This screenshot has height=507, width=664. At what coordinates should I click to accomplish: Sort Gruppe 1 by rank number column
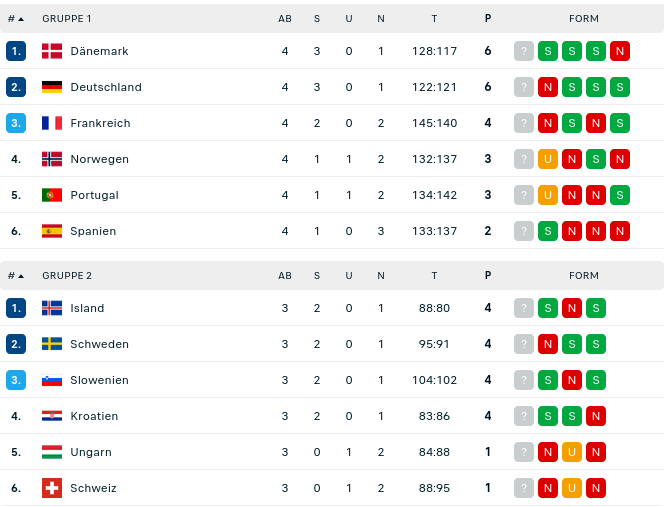pyautogui.click(x=15, y=19)
